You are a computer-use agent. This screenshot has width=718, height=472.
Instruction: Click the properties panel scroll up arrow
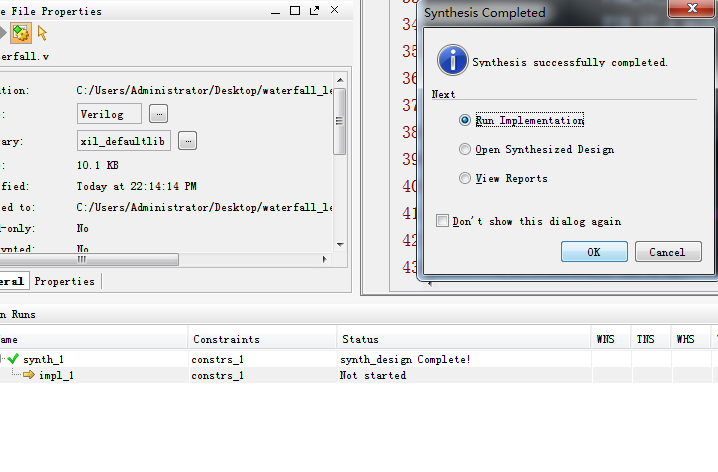(340, 80)
